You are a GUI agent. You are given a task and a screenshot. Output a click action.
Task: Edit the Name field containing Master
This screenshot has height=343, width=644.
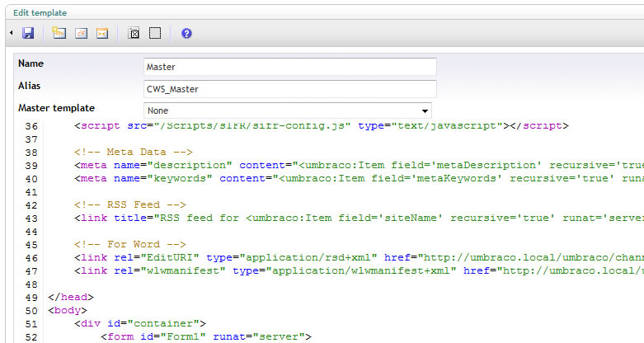290,67
